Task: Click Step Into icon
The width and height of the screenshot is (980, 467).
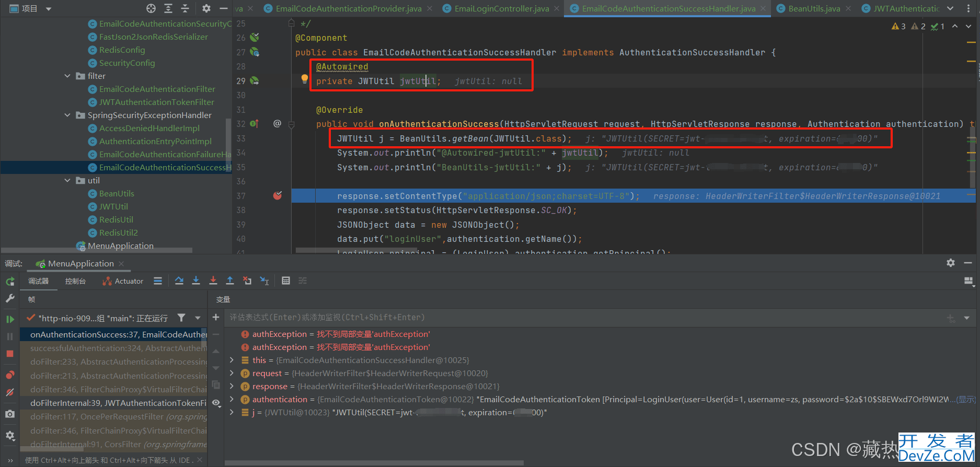Action: 196,281
